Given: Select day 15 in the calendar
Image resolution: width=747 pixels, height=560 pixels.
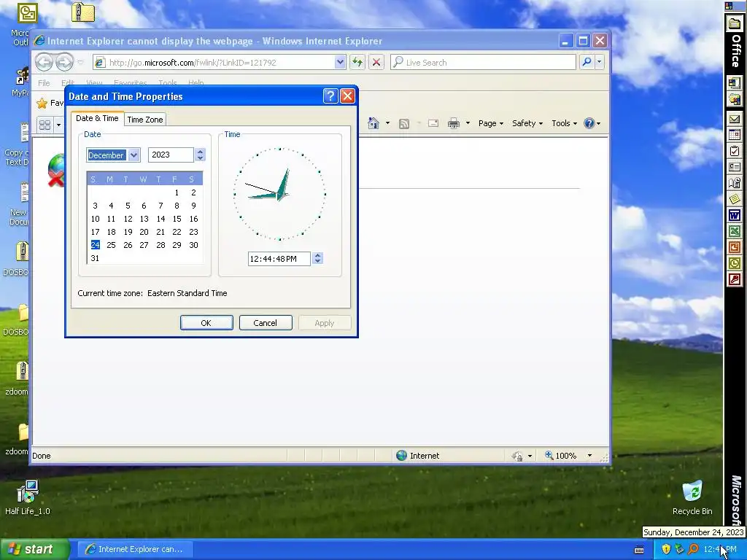Looking at the screenshot, I should [177, 219].
